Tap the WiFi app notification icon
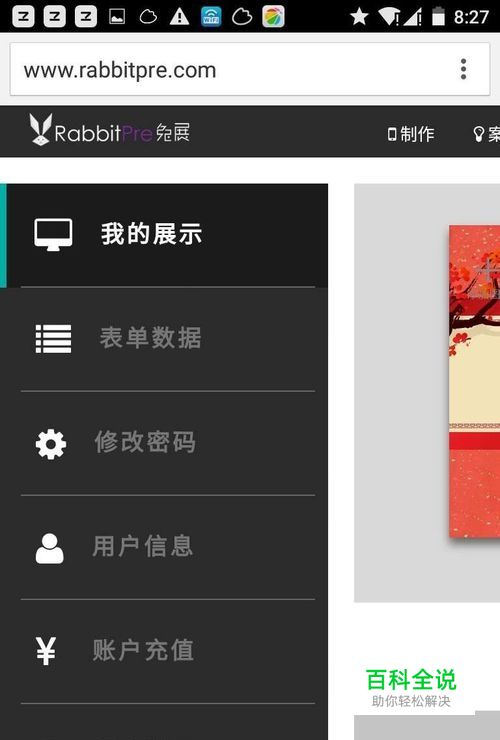Screen dimensions: 500x740 point(211,17)
